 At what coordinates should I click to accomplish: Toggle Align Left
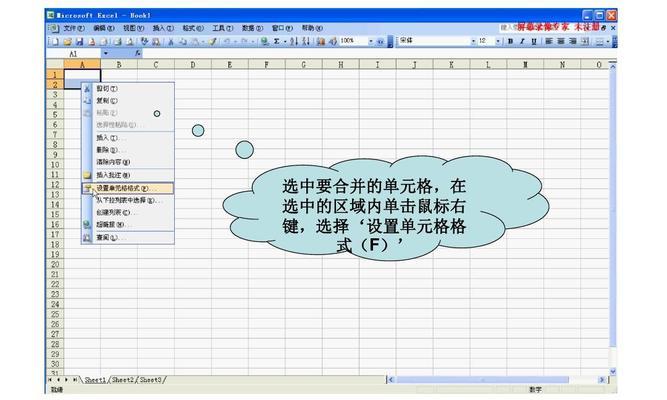click(549, 41)
